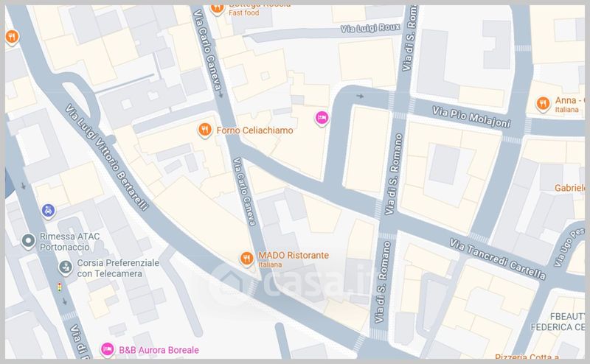Open the Anna Italiana restaurant pin
Viewport: 590px width, 364px height.
click(543, 104)
